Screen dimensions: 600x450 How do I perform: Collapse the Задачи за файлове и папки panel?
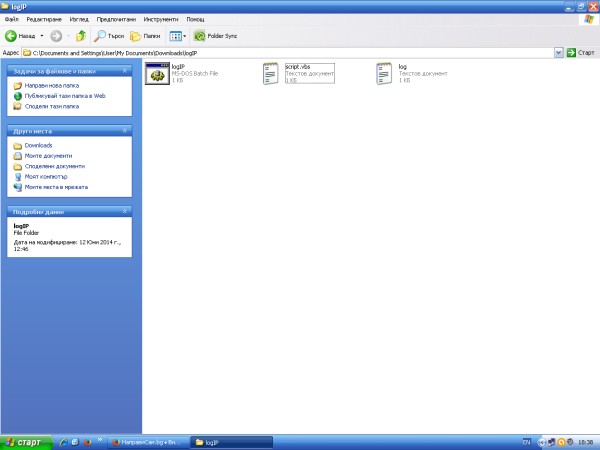tap(124, 71)
